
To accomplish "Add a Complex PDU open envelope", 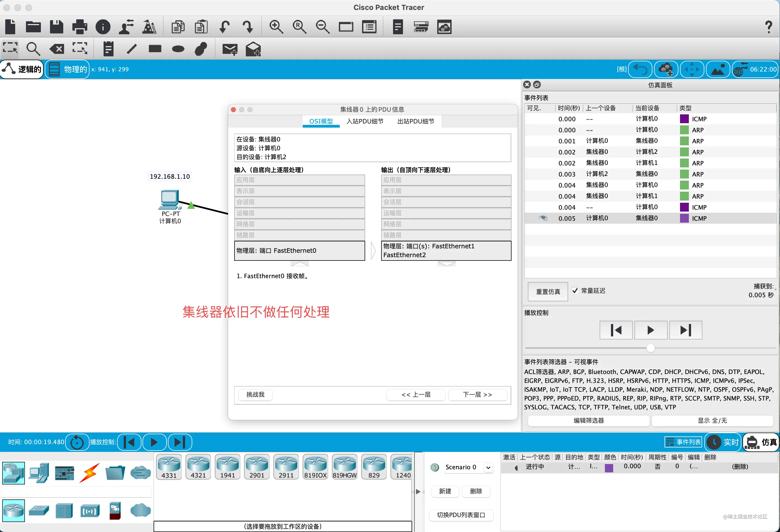I will 253,49.
